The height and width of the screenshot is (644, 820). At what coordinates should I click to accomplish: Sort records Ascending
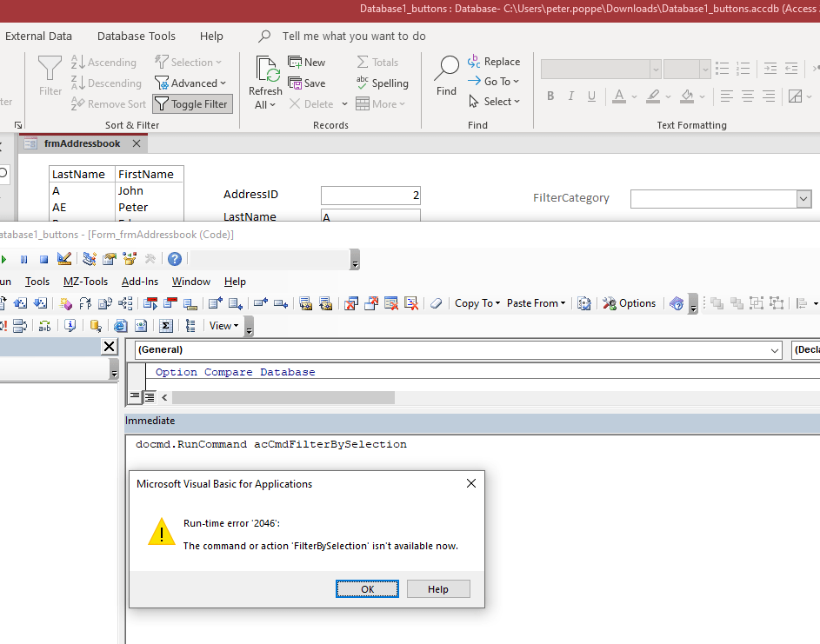pos(104,62)
